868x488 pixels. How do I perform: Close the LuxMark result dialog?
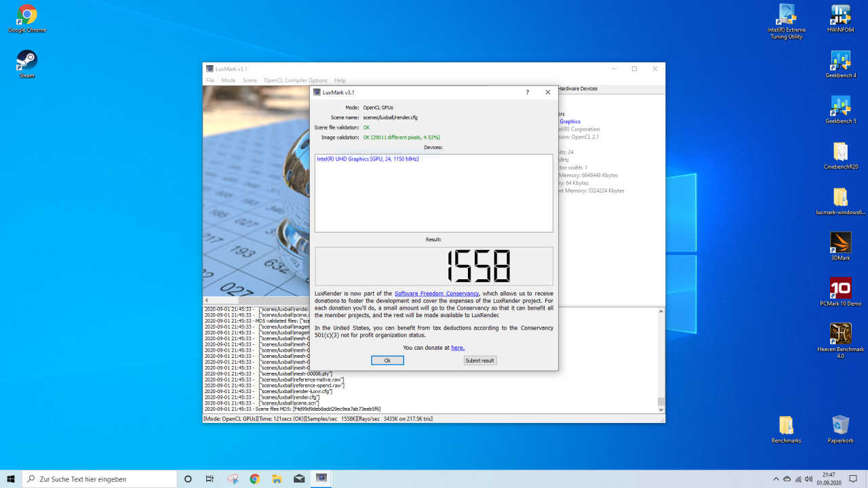tap(548, 92)
